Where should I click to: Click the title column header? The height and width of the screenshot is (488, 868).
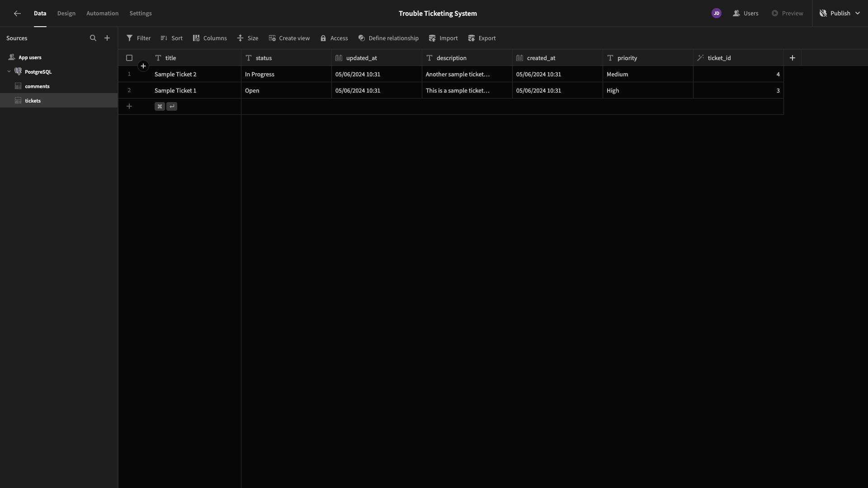tap(196, 58)
